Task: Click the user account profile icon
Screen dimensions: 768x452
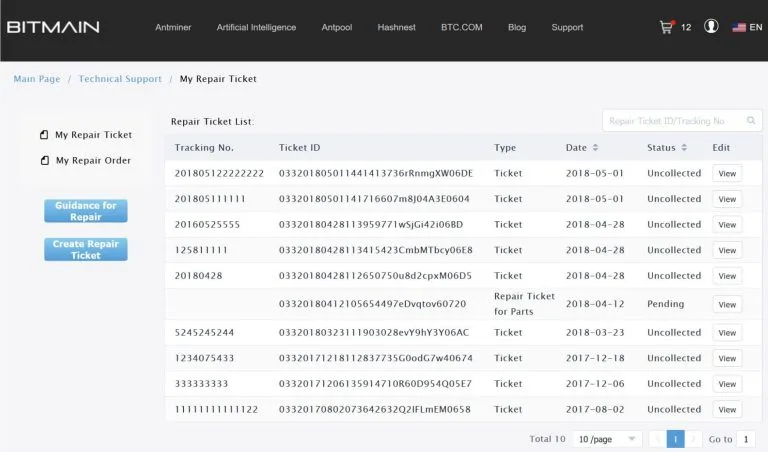Action: (711, 27)
